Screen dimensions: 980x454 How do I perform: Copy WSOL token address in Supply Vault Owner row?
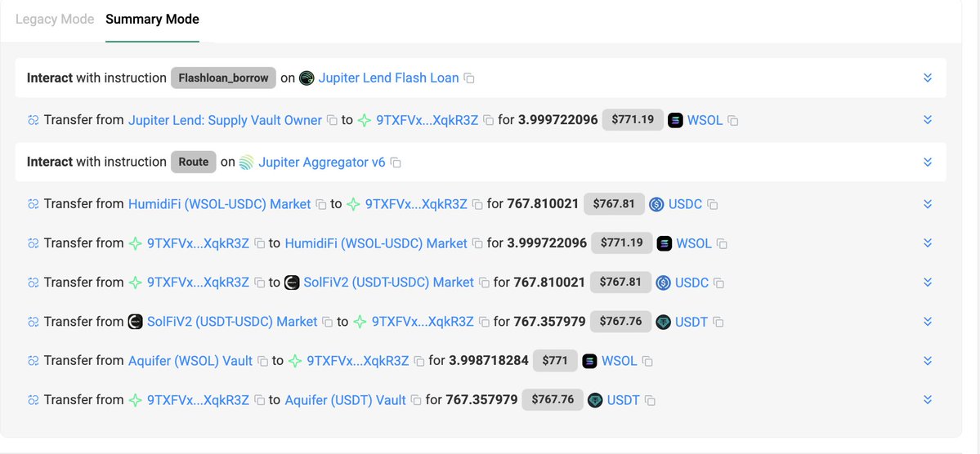click(733, 121)
